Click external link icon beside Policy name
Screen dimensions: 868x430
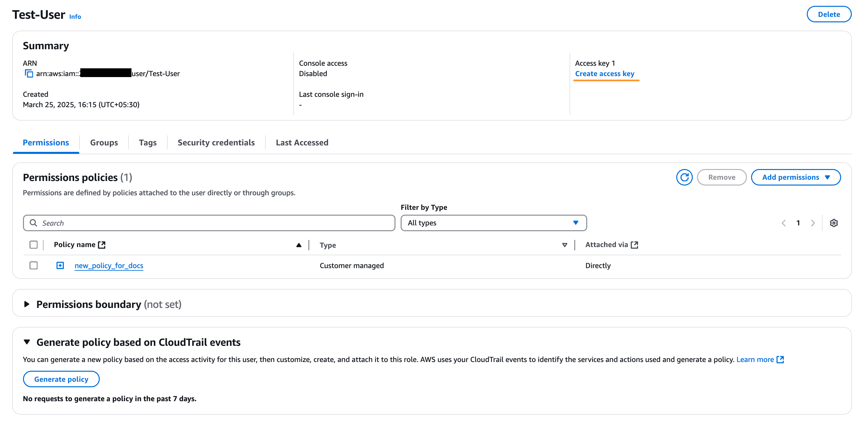(x=102, y=245)
